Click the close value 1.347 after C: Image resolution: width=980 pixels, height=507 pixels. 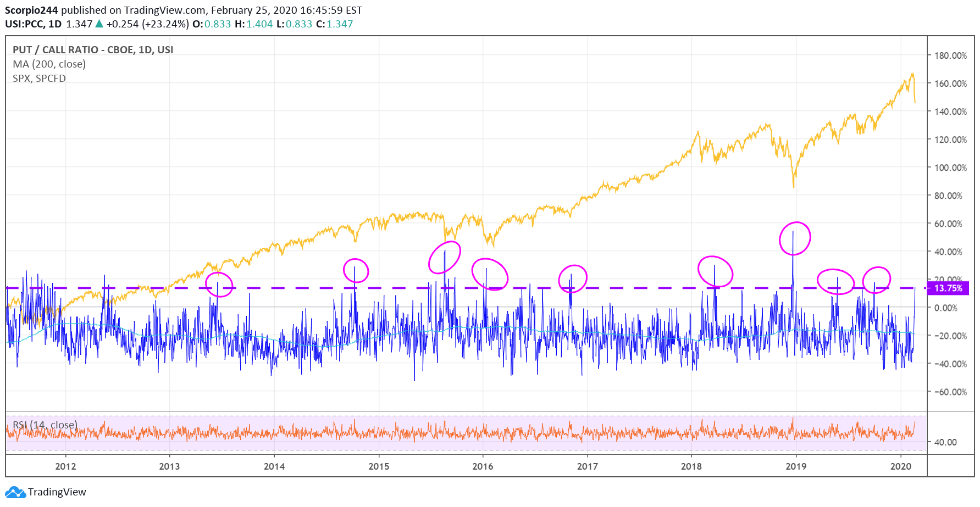point(340,24)
